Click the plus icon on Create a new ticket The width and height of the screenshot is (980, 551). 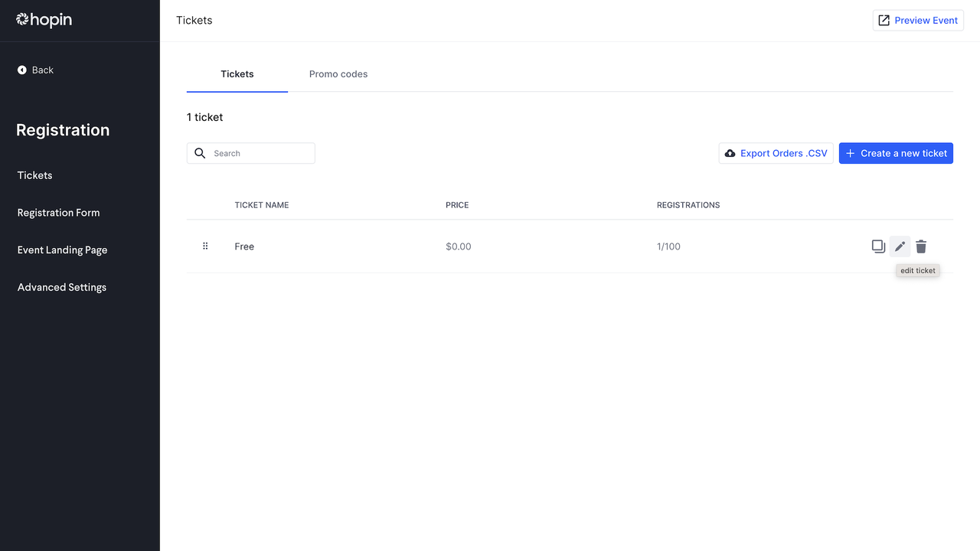click(850, 153)
